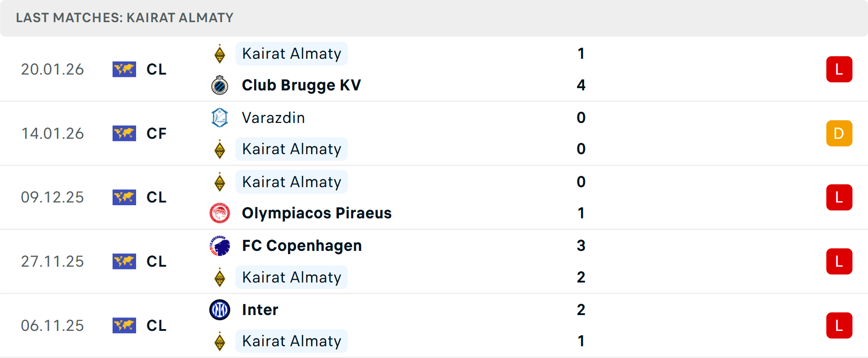
Task: Click the Varazdin club logo
Action: 220,118
